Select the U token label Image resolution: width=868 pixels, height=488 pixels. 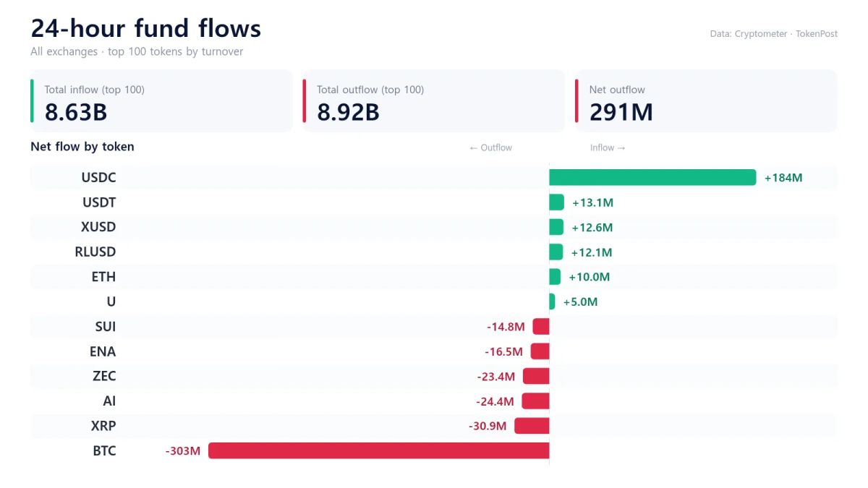[111, 301]
